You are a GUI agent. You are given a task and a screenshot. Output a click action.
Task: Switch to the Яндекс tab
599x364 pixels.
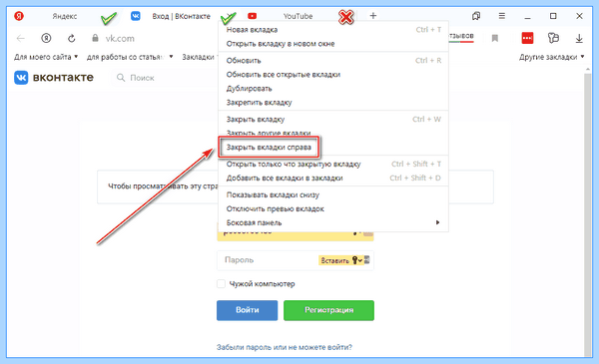pyautogui.click(x=65, y=16)
